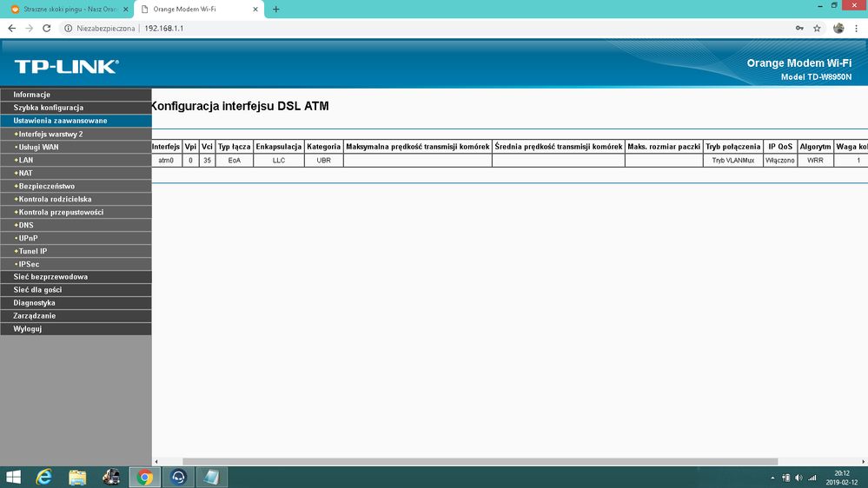
Task: Open File Explorer from taskbar
Action: 77,477
